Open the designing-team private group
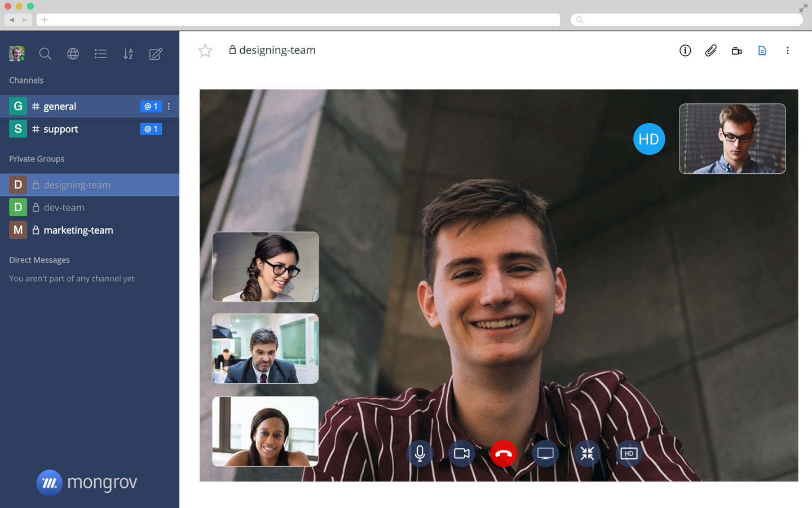Viewport: 812px width, 508px height. coord(90,185)
